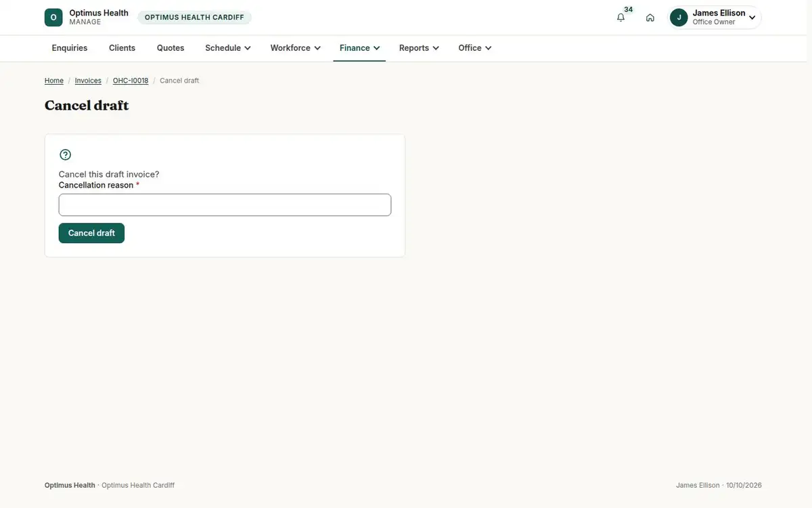
Task: Expand the Schedule dropdown menu
Action: point(228,48)
